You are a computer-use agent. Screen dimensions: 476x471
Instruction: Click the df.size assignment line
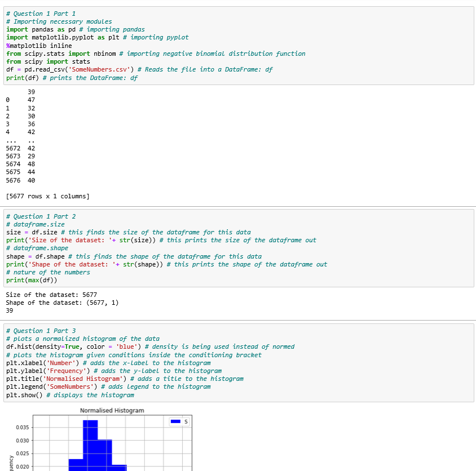pyautogui.click(x=43, y=232)
